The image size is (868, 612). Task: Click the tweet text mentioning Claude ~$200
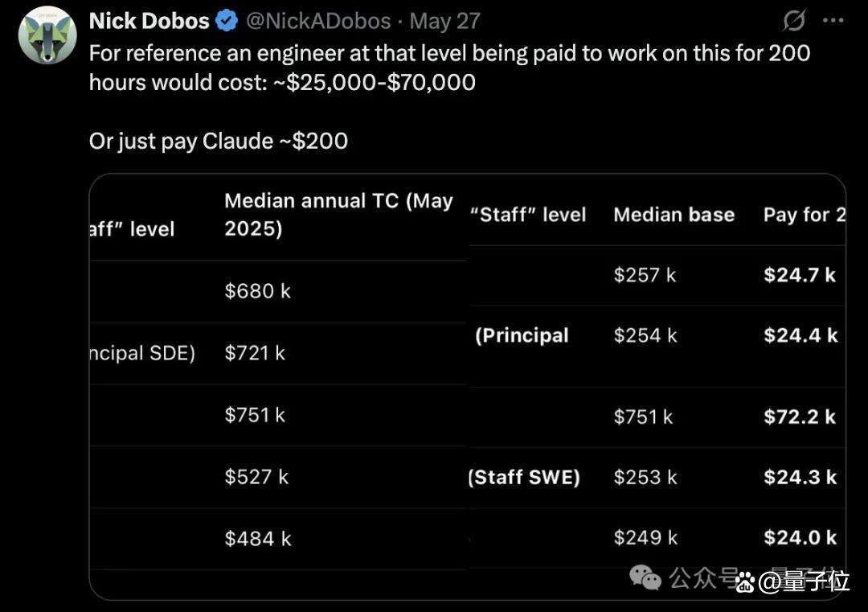click(219, 141)
